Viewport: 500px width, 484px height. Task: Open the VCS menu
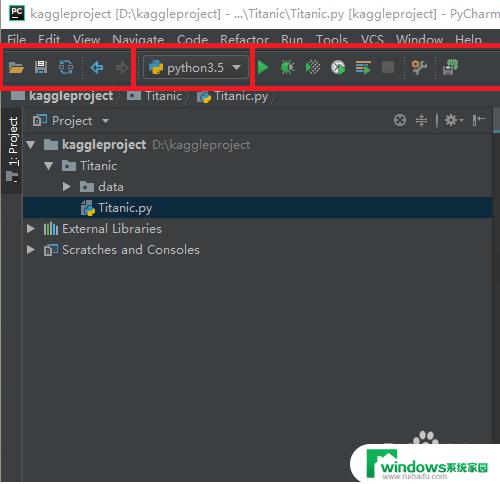pos(372,39)
